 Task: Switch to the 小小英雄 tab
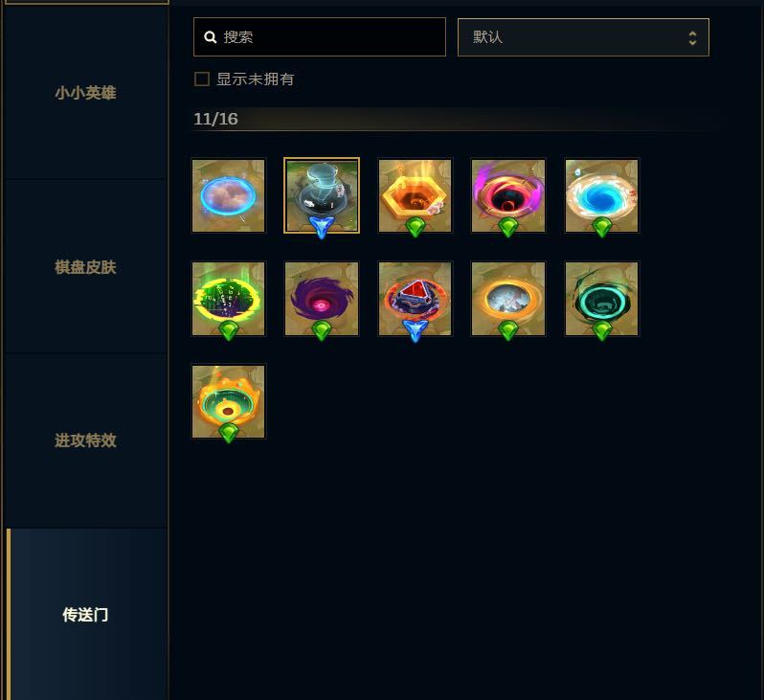click(86, 93)
